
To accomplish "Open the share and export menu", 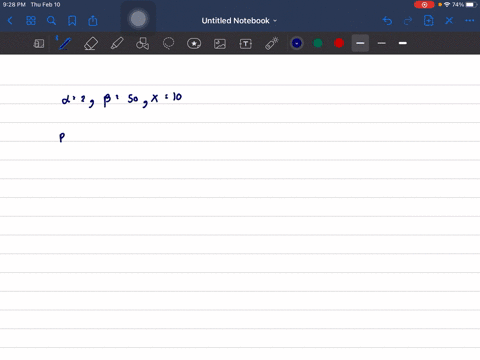I will coord(93,21).
